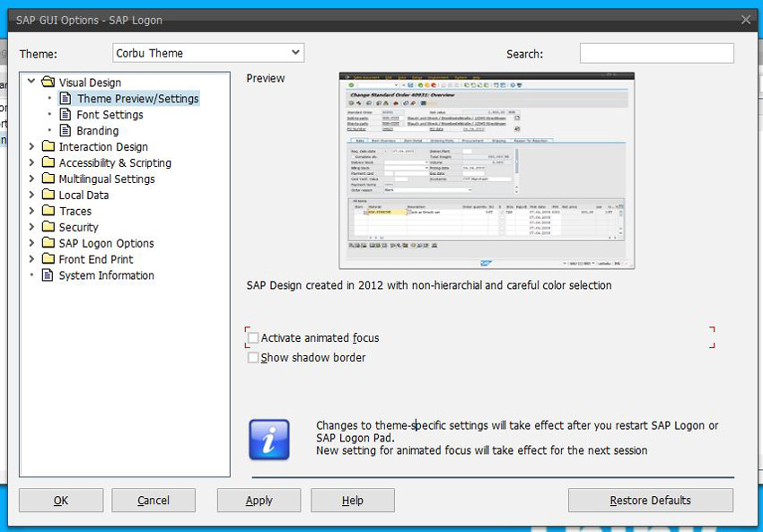763x532 pixels.
Task: Click the folder icon of Multilingual Settings
Action: 48,178
